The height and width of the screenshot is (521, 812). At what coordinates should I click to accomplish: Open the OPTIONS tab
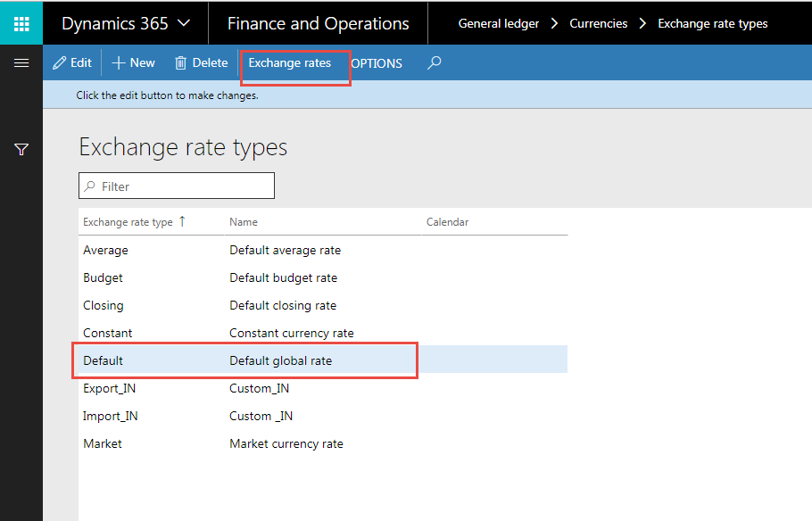[x=377, y=64]
